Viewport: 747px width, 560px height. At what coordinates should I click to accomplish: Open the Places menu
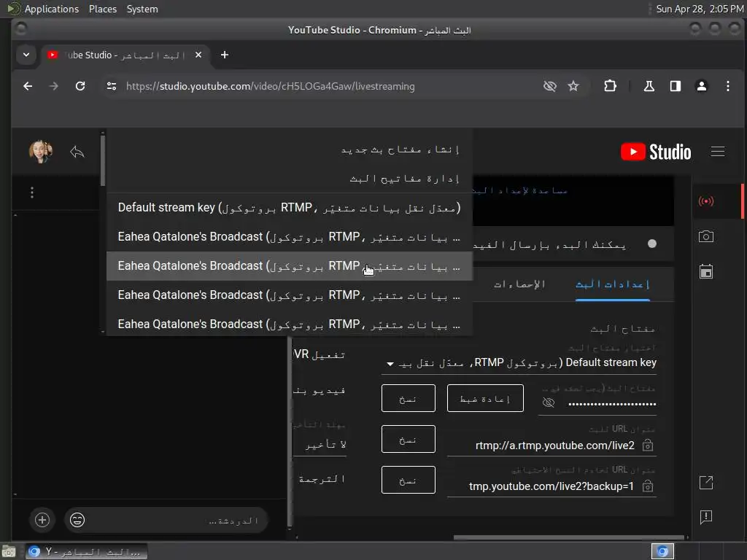tap(102, 9)
